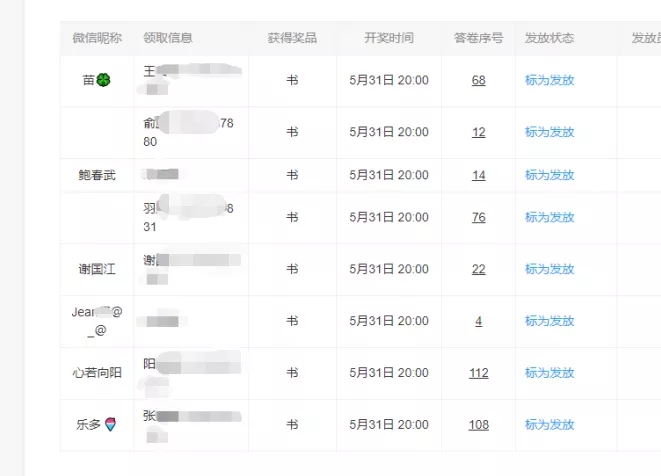Screen dimensions: 661x476
Task: Open answer sheet number 112
Action: [478, 373]
